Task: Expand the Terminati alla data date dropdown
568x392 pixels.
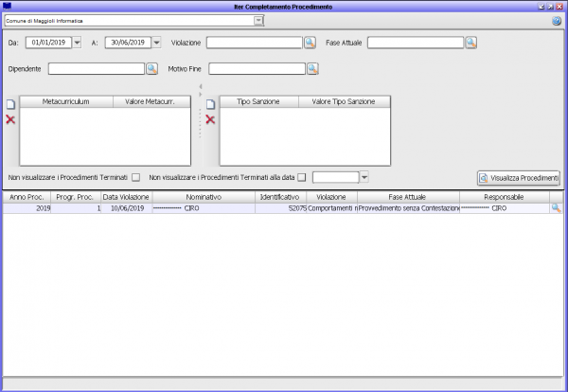Action: coord(364,177)
